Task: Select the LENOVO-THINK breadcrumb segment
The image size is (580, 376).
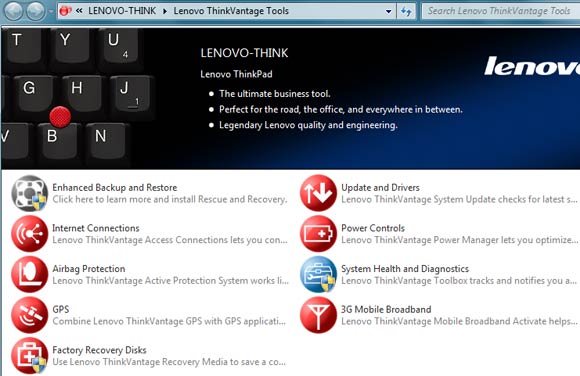Action: [122, 11]
